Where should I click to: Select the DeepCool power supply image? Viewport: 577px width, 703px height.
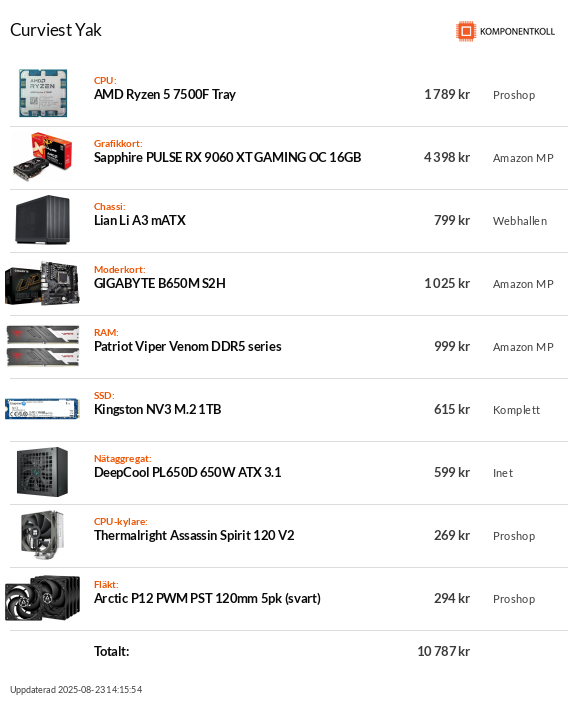pos(43,472)
